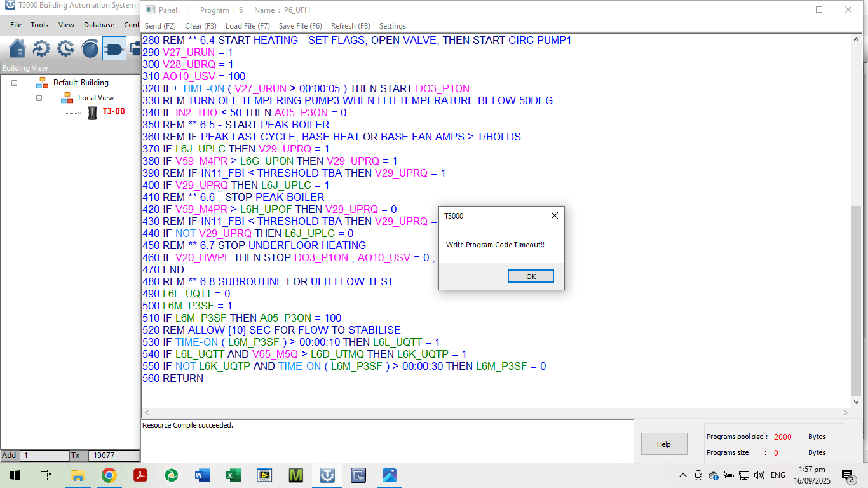Close the T3000 timeout message dialog
The width and height of the screenshot is (868, 488).
pos(554,215)
